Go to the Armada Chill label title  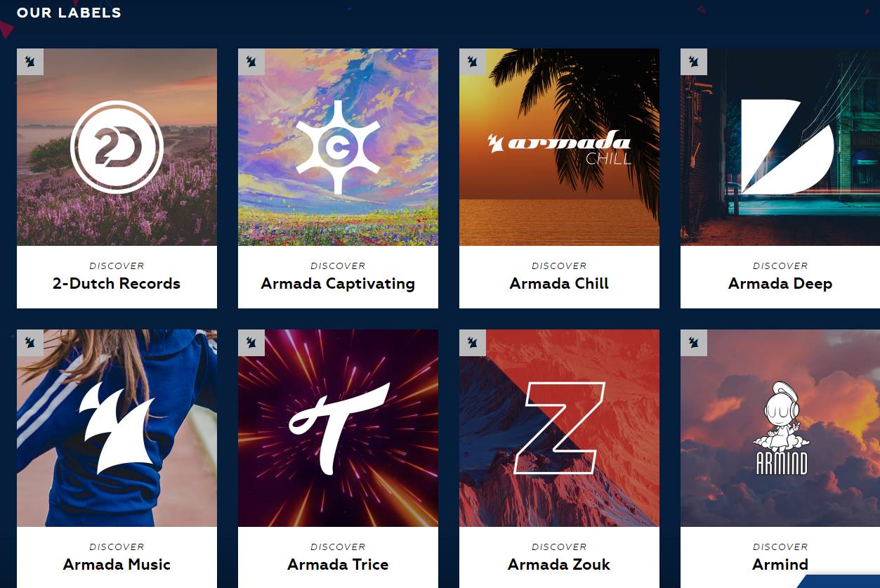click(559, 284)
